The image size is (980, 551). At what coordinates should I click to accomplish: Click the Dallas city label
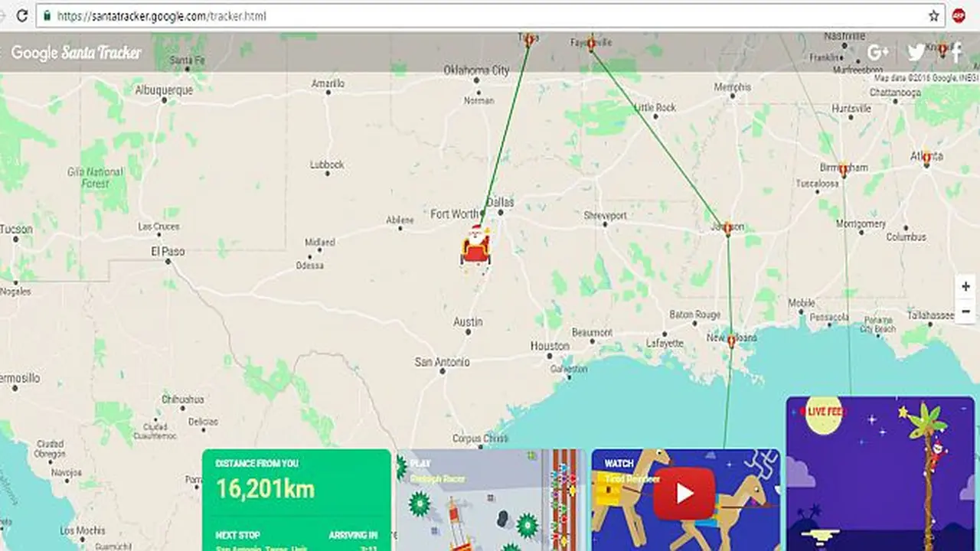pos(501,202)
